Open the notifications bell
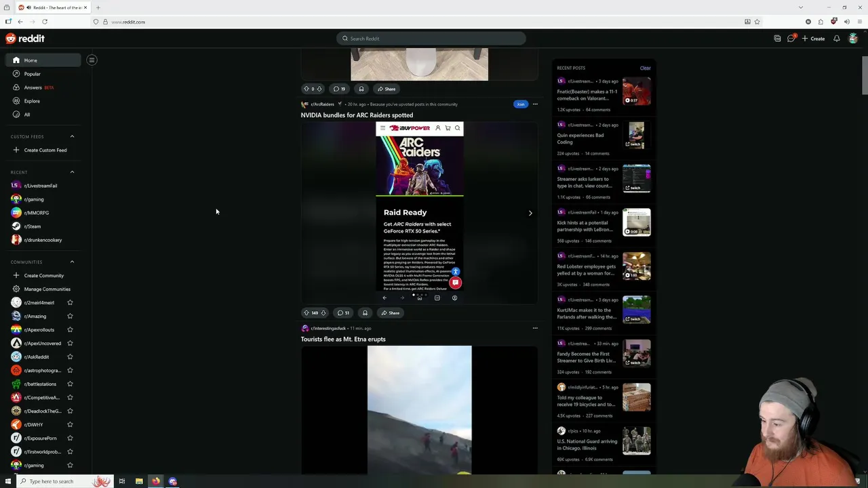This screenshot has width=868, height=488. 836,39
